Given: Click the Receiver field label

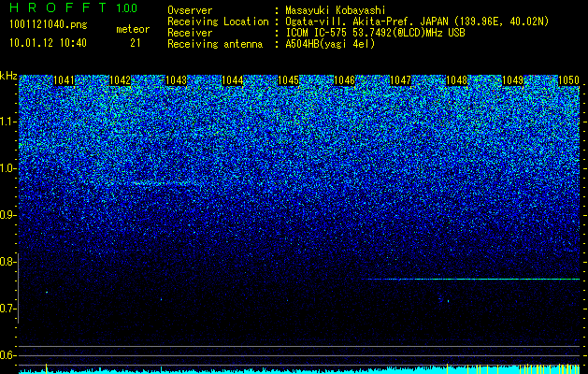Looking at the screenshot, I should click(x=190, y=33).
